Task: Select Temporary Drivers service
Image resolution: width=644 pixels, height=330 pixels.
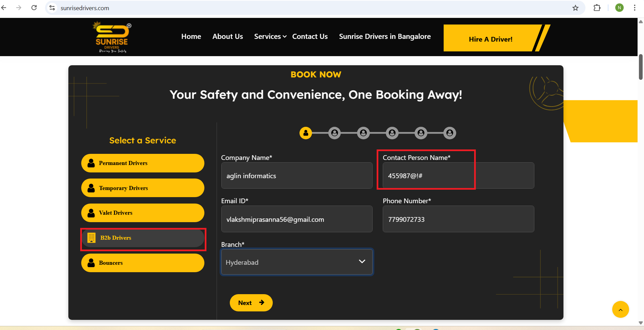Action: pos(142,188)
